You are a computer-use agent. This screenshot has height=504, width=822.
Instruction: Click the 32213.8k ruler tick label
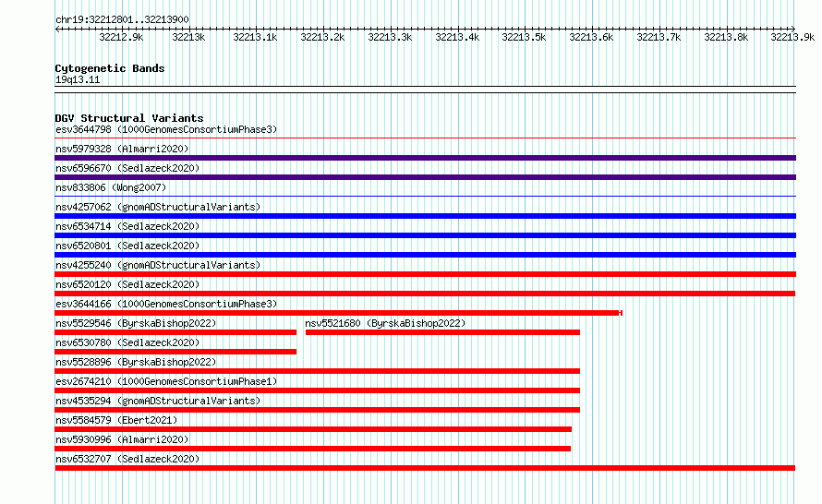(726, 37)
